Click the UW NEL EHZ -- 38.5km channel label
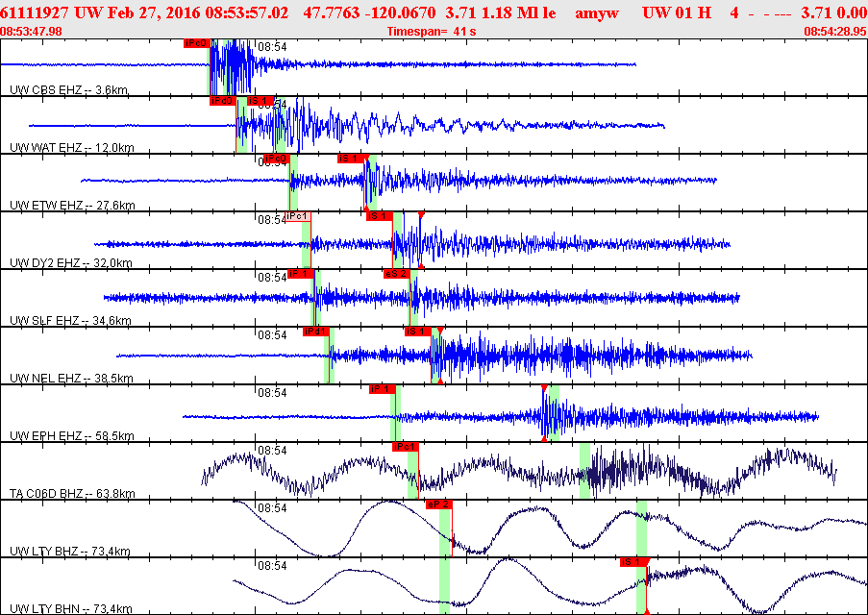This screenshot has width=868, height=615. click(71, 378)
